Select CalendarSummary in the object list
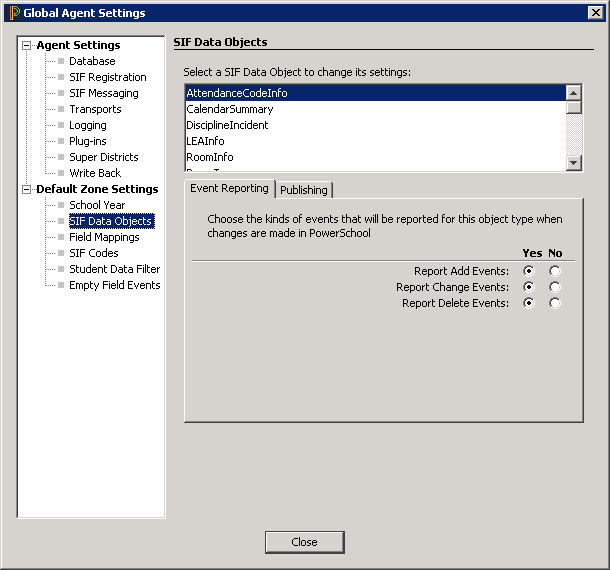This screenshot has width=610, height=570. 228,109
